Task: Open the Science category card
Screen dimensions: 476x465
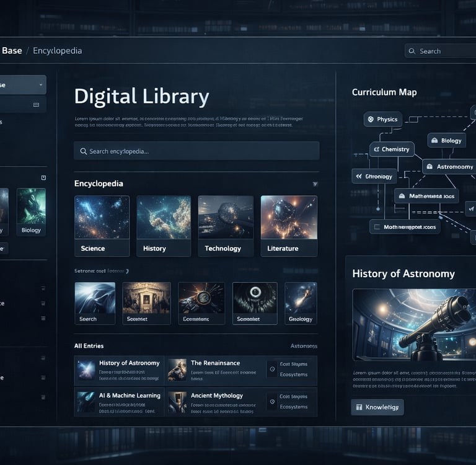Action: tap(102, 226)
